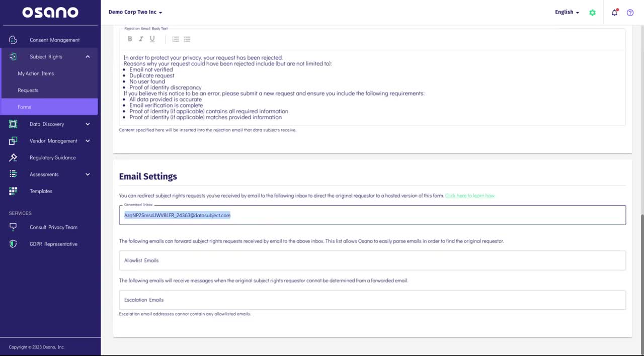Open Regulatory Guidance
644x356 pixels.
pyautogui.click(x=53, y=157)
